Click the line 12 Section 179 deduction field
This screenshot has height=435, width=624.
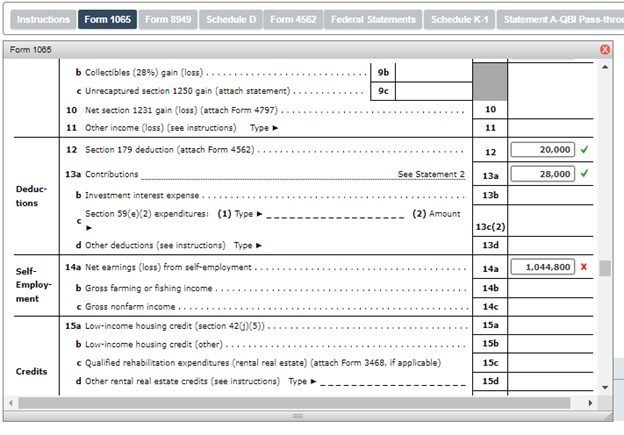tap(542, 150)
